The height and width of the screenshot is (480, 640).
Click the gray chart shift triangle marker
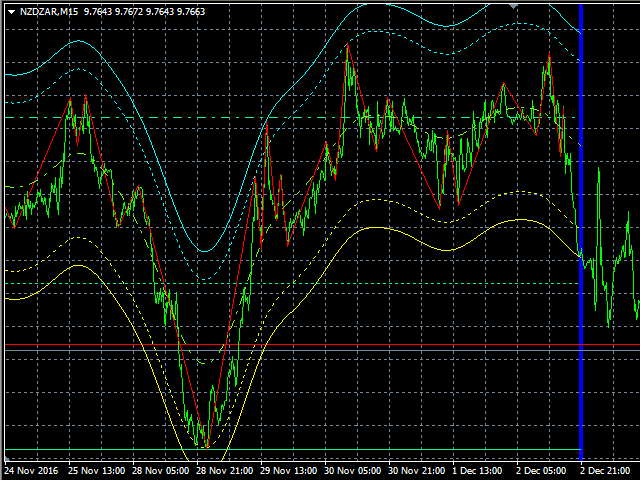click(x=513, y=6)
